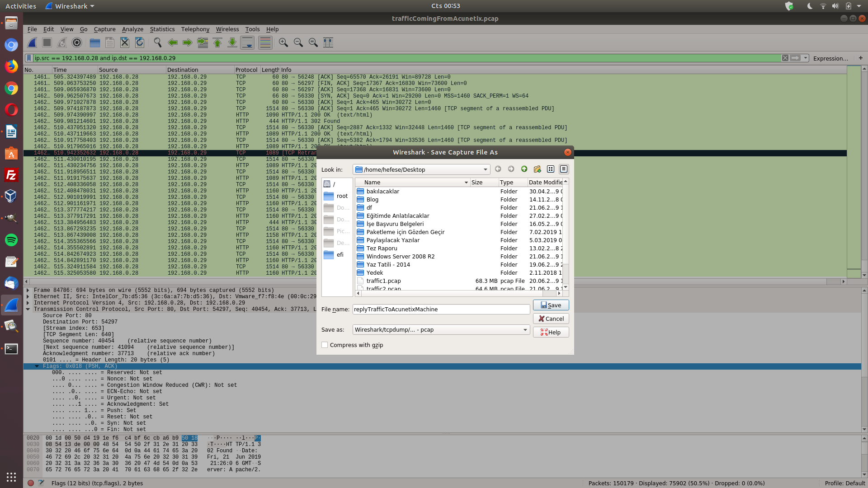The image size is (868, 488).
Task: Open the Analyze menu
Action: tap(132, 29)
